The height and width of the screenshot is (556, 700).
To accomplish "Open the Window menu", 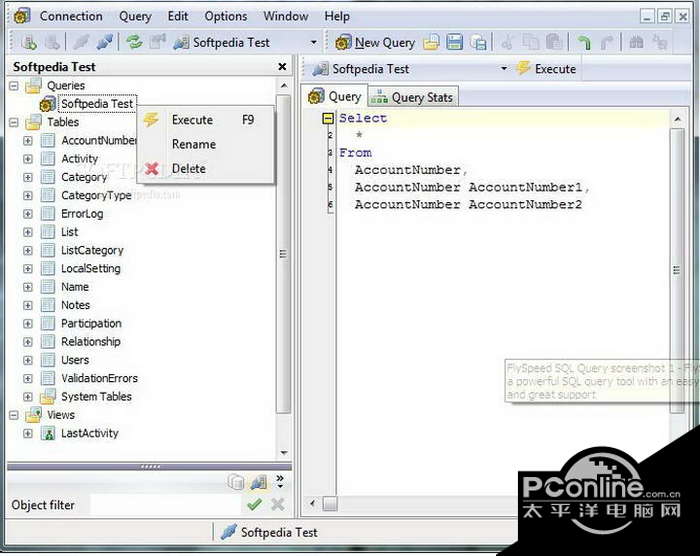I will (x=286, y=16).
